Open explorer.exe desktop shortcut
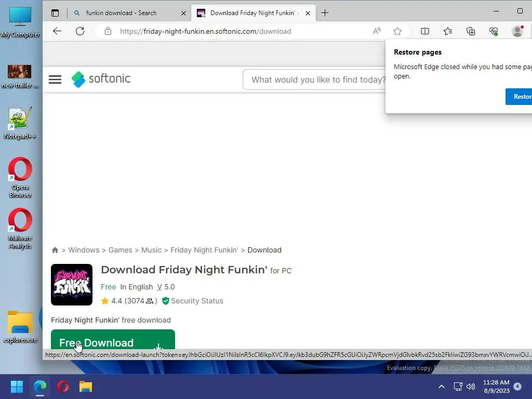Viewport: 532px width, 399px height. click(x=20, y=327)
